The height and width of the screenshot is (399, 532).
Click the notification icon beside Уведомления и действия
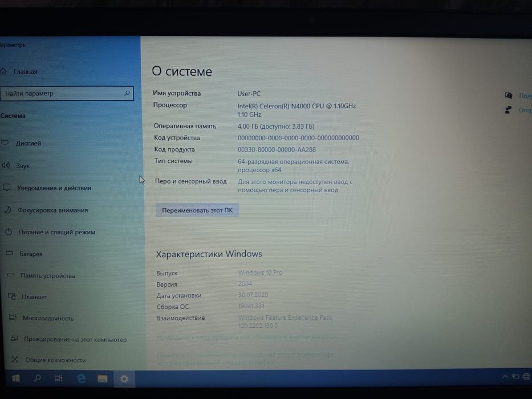point(7,188)
